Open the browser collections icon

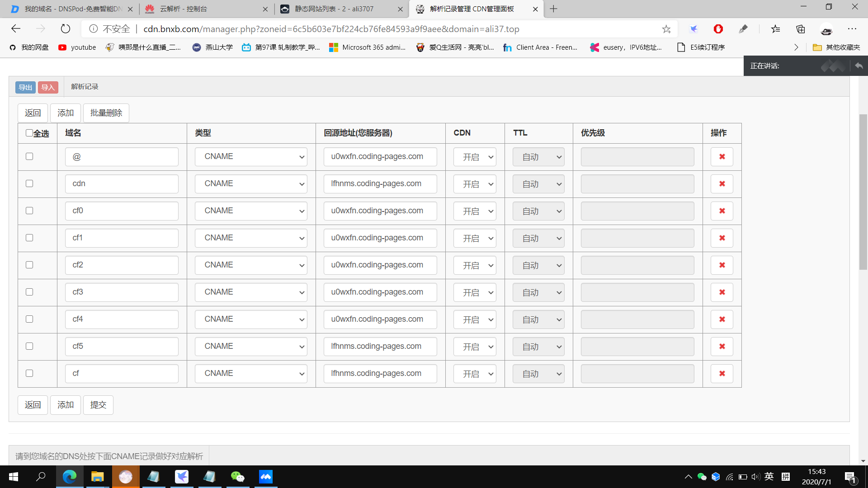pos(801,29)
